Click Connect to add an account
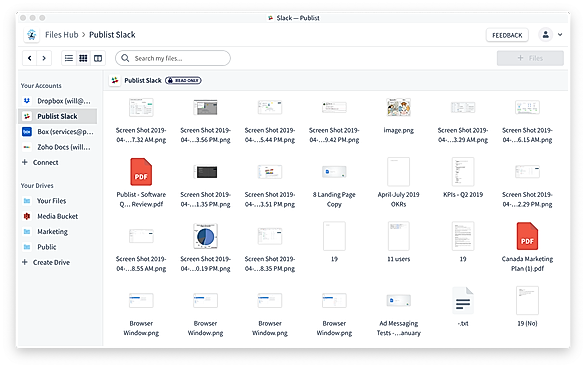The image size is (586, 368). [40, 163]
